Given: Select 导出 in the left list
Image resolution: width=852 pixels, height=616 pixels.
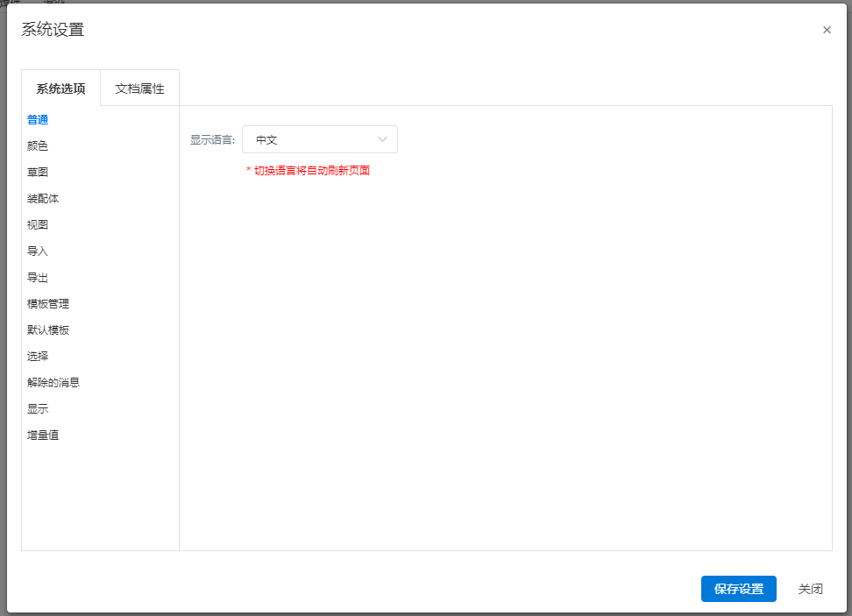Looking at the screenshot, I should [x=38, y=278].
